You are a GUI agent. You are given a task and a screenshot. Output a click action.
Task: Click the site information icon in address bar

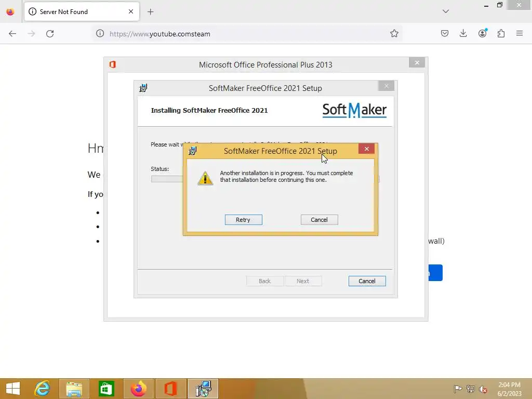pos(100,33)
